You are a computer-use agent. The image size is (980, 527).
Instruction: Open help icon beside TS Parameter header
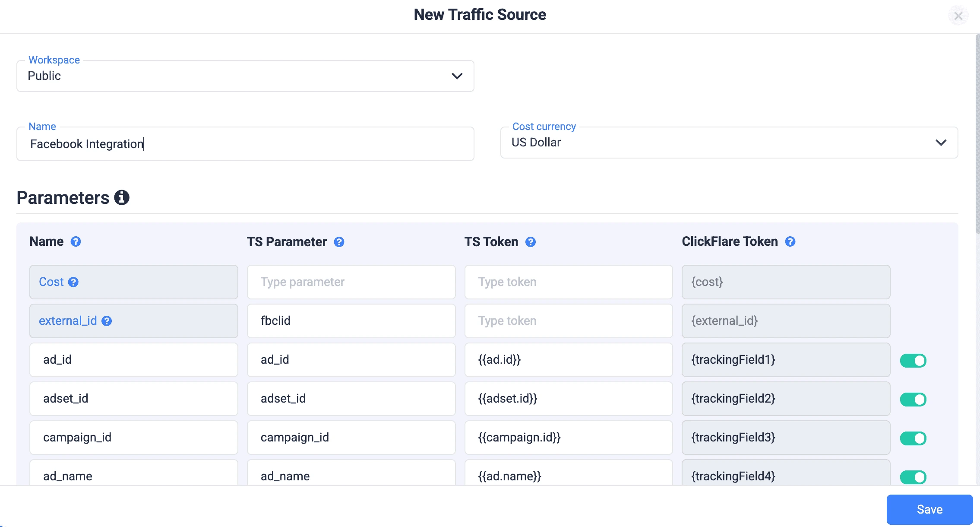click(x=339, y=242)
